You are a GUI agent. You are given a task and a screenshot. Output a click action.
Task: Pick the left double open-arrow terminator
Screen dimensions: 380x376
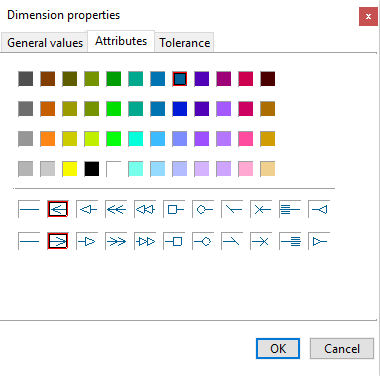click(116, 209)
